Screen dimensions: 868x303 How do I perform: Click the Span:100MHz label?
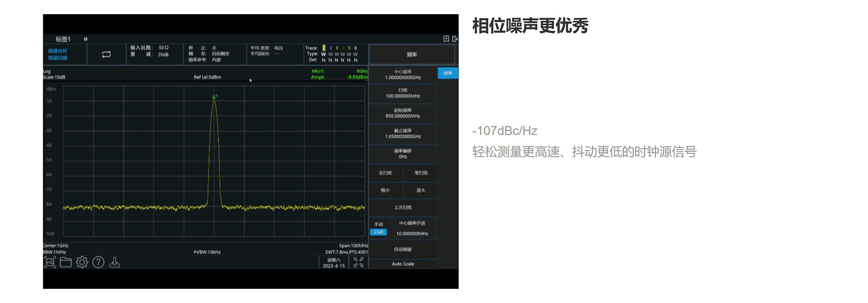354,246
